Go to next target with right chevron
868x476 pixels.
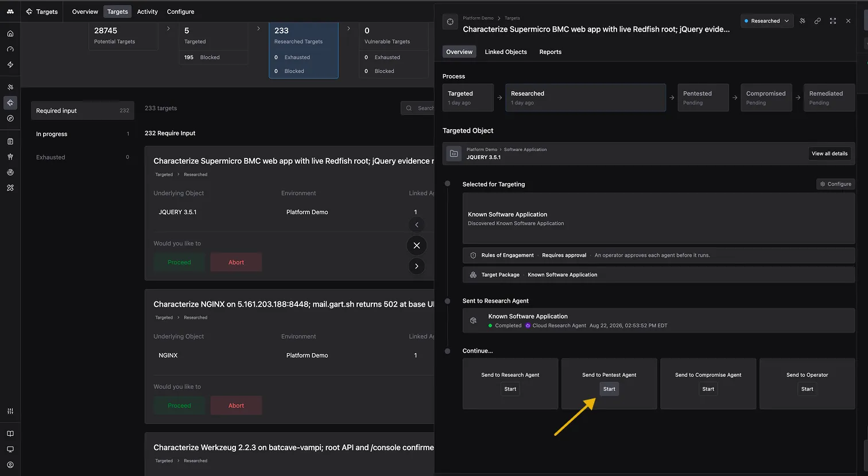coord(417,266)
